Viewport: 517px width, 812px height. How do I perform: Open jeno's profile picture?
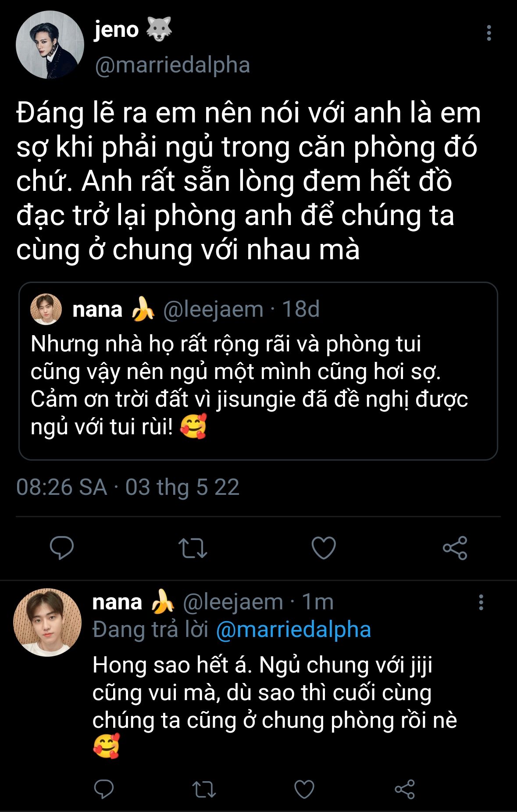pyautogui.click(x=50, y=45)
